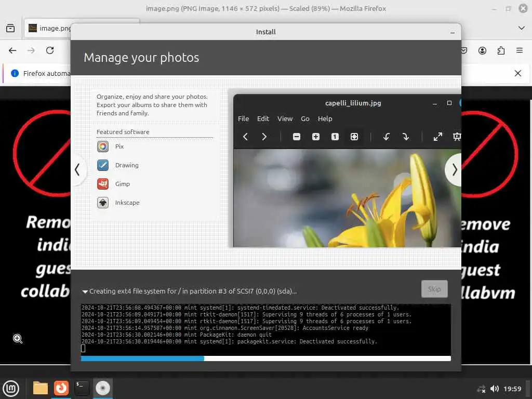
Task: Collapse the installer log expander triangle
Action: pos(85,291)
